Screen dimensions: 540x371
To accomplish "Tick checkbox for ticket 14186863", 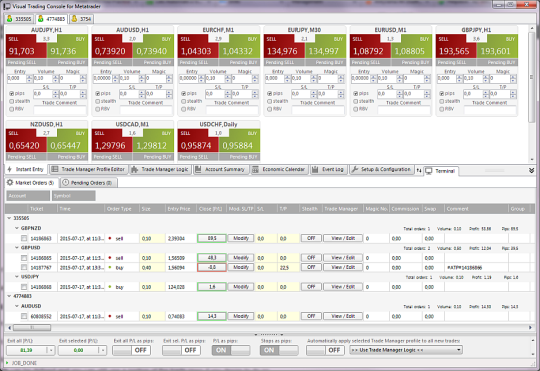I will (24, 238).
